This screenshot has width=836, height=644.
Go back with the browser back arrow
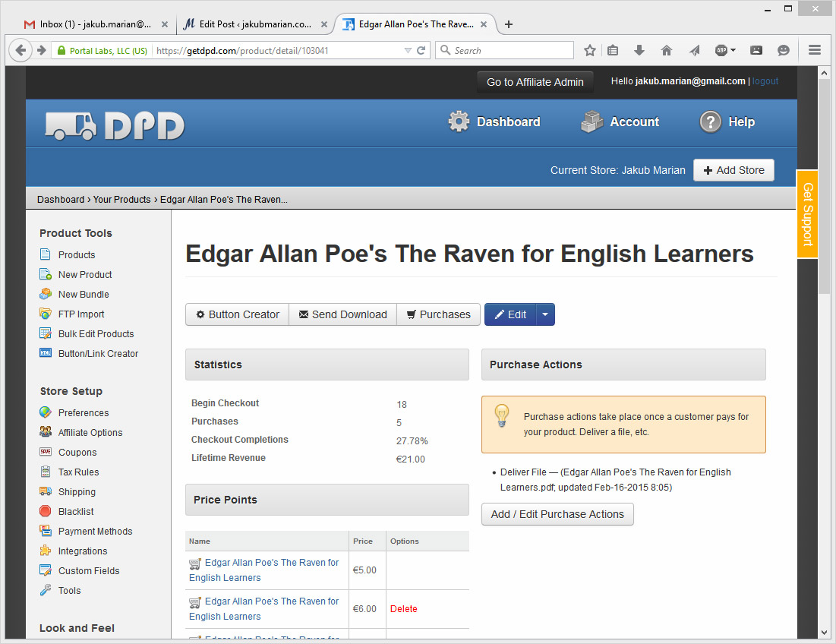pos(21,50)
